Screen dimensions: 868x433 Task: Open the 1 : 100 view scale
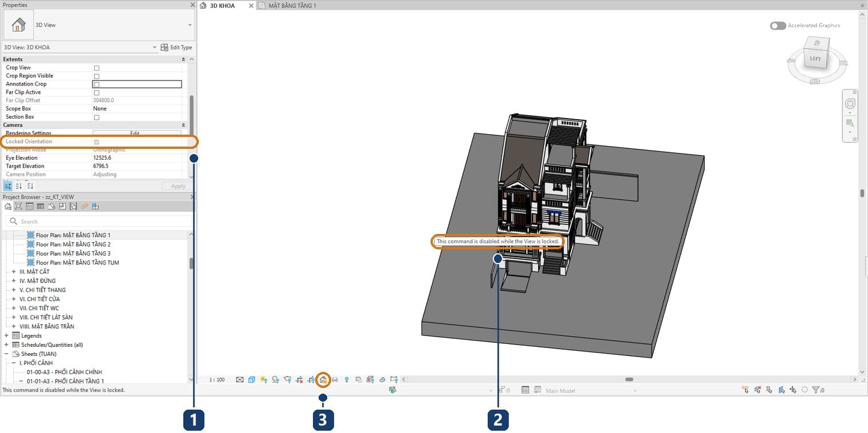pos(217,379)
